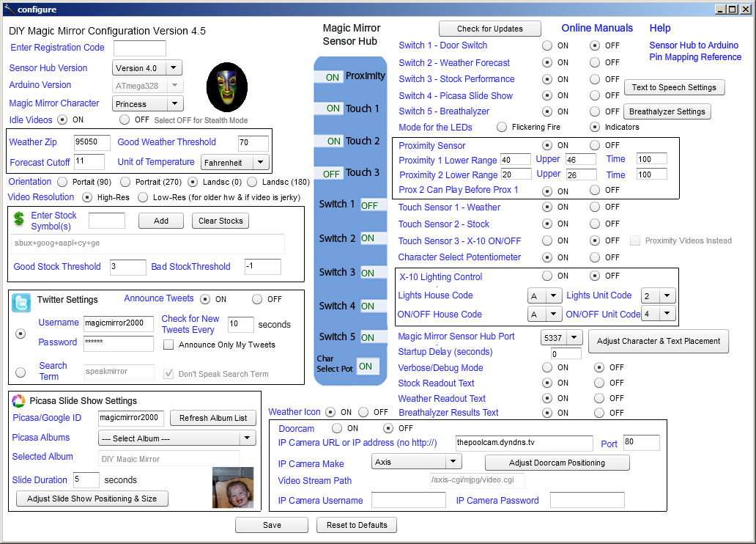The height and width of the screenshot is (544, 756).
Task: Click the IP Camera Username field
Action: coord(408,500)
